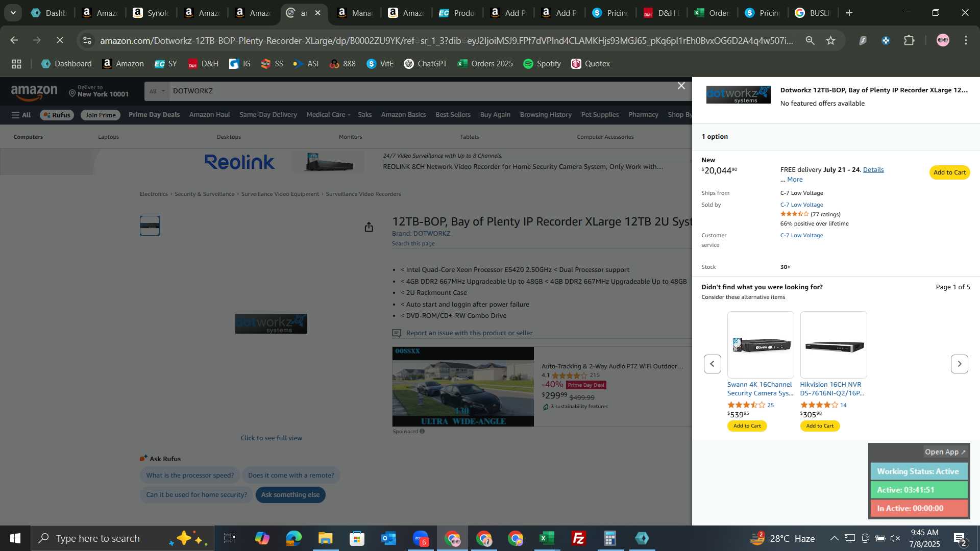Open File Explorer from taskbar
Image resolution: width=980 pixels, height=551 pixels.
click(x=325, y=538)
